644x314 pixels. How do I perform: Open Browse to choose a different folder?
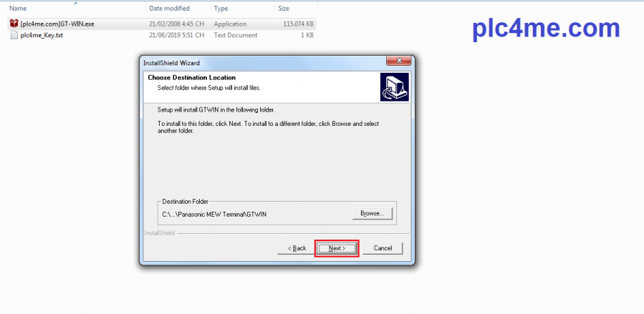[372, 214]
